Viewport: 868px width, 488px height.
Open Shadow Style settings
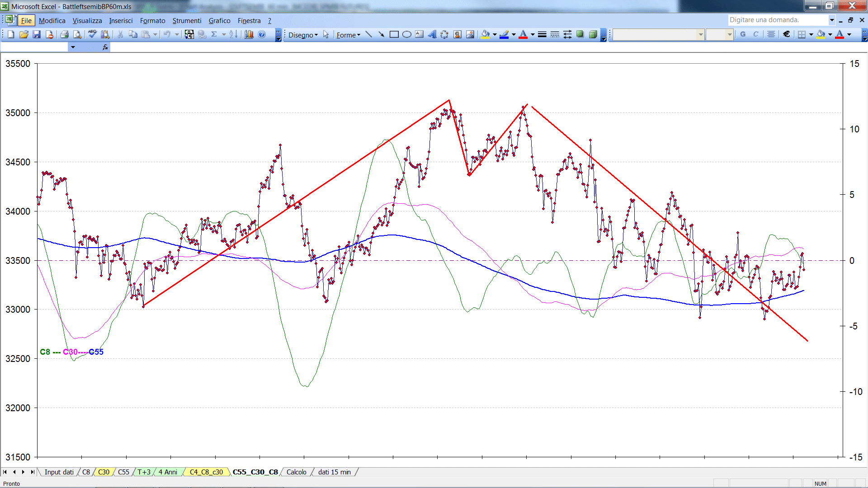pos(580,34)
